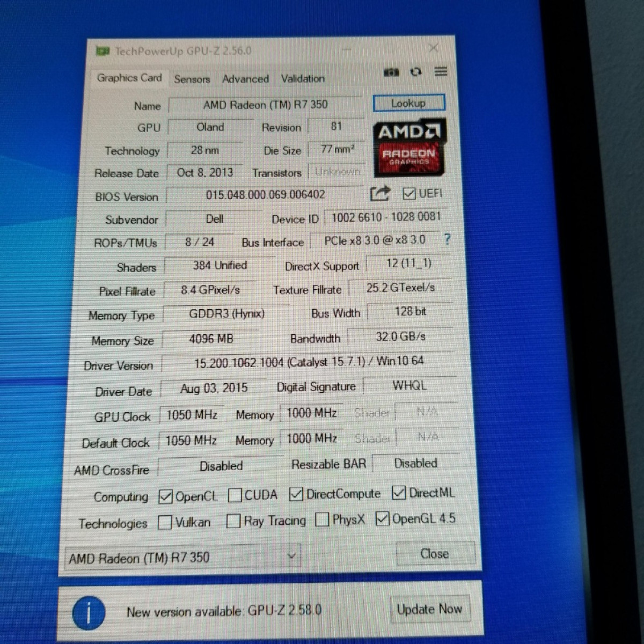The width and height of the screenshot is (644, 644).
Task: Click the Pixel Fillrate field 8.4 GPixel/s
Action: [x=210, y=290]
